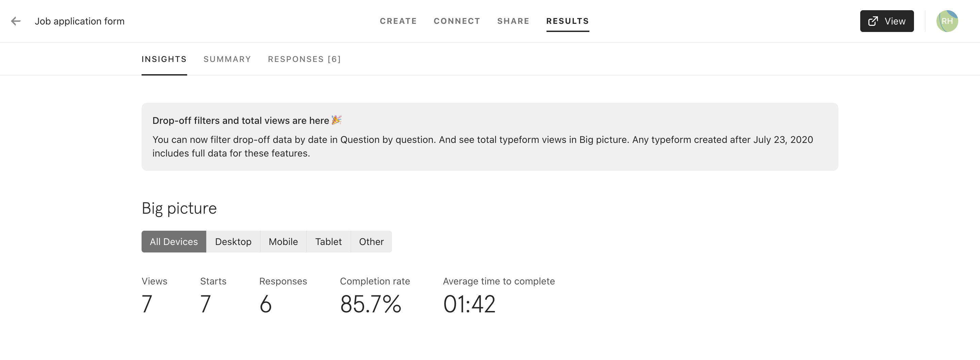
Task: Open the RH user avatar menu
Action: [947, 21]
